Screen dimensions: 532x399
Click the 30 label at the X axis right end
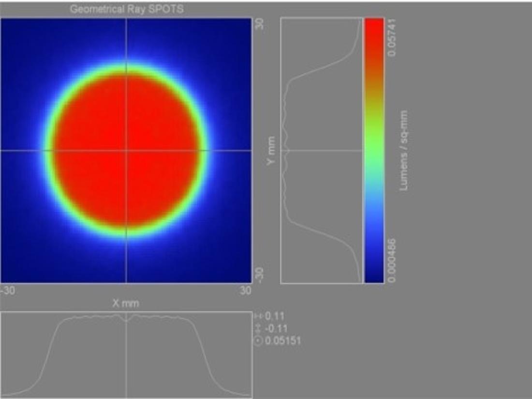(245, 291)
